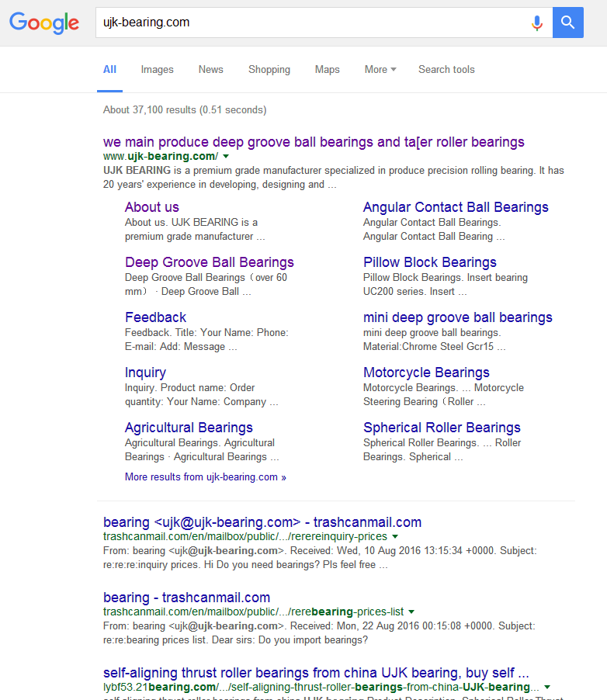This screenshot has height=700, width=607.
Task: Activate voice search microphone icon
Action: 536,23
